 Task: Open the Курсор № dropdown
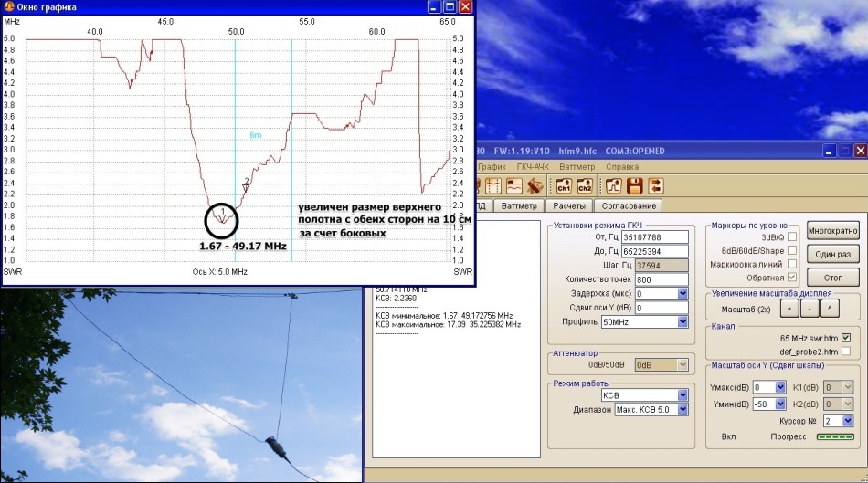tap(848, 421)
